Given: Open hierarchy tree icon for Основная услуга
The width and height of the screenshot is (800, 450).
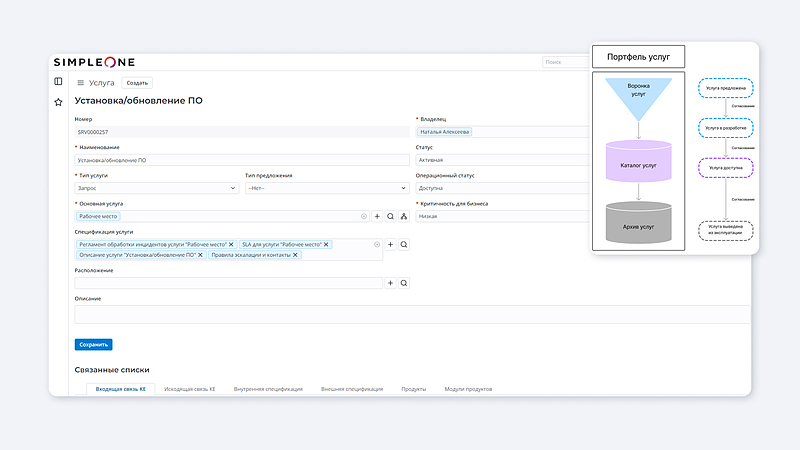Looking at the screenshot, I should point(403,216).
